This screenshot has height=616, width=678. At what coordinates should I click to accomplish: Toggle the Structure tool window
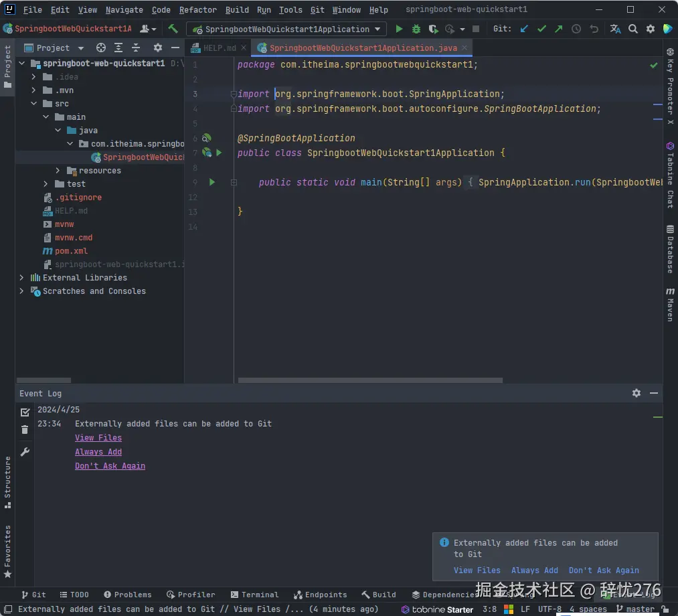pyautogui.click(x=7, y=482)
